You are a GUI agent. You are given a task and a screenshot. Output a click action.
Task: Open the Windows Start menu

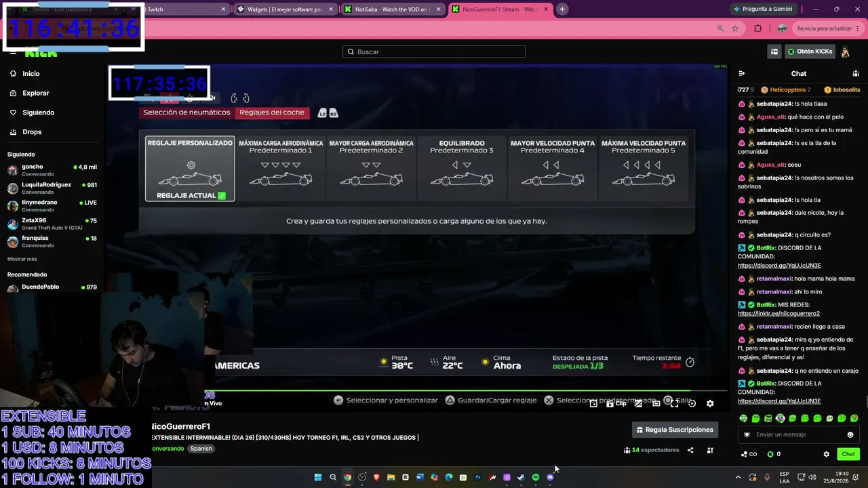pyautogui.click(x=317, y=477)
